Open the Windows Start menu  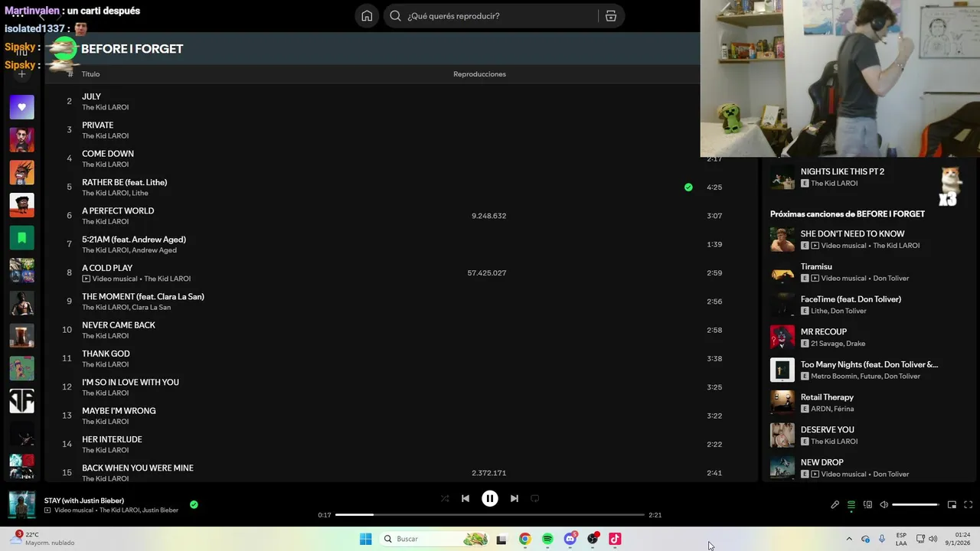[366, 539]
